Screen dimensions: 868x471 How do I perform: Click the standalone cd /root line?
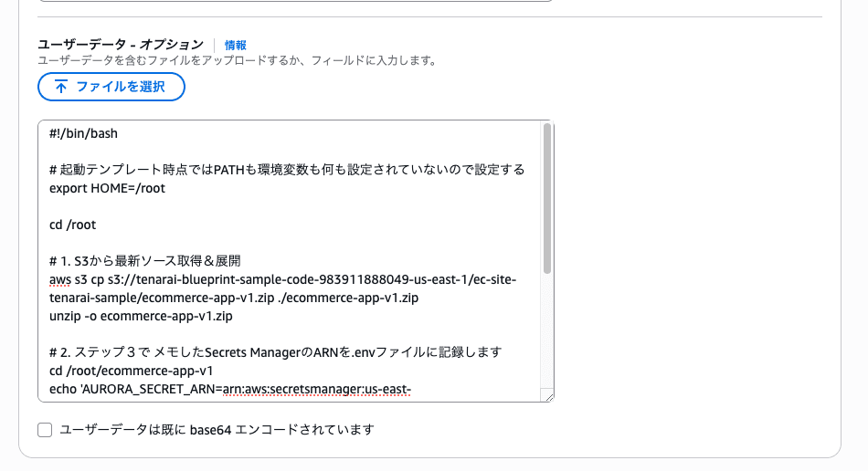[x=73, y=225]
